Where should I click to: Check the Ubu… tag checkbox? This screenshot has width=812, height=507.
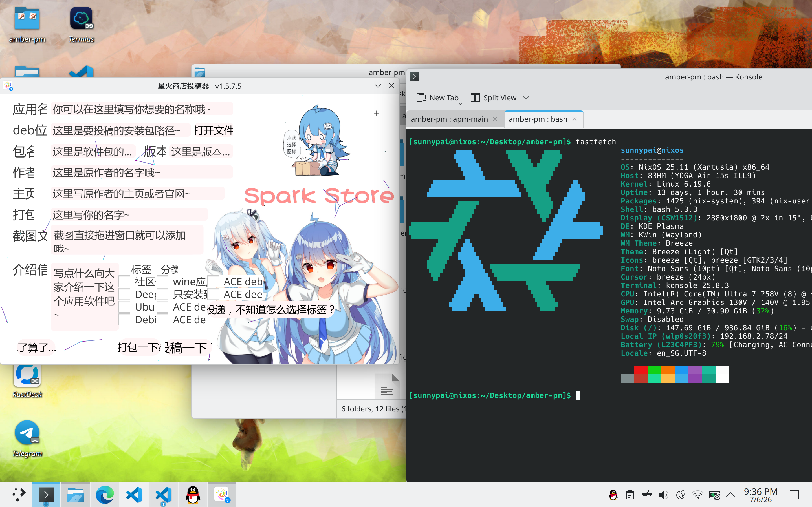(x=124, y=307)
